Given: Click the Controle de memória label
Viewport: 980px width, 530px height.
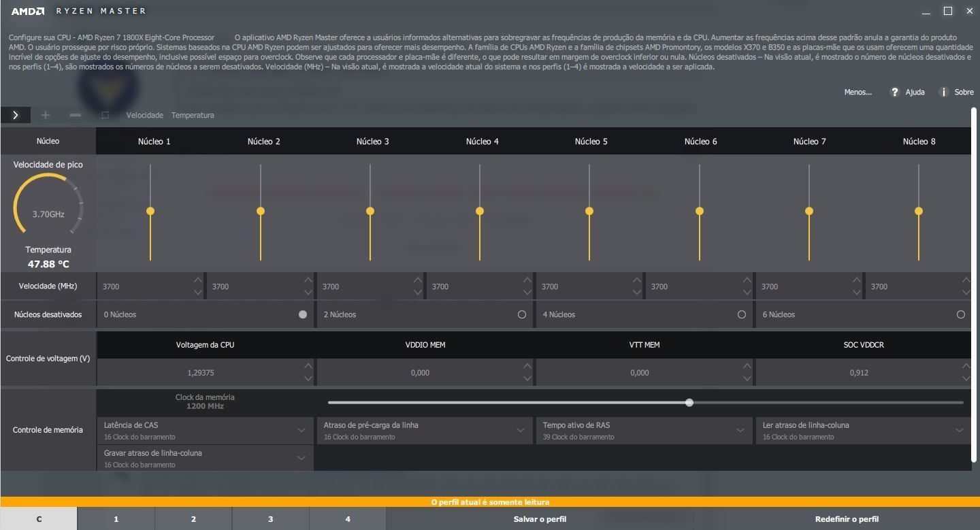Looking at the screenshot, I should tap(48, 430).
